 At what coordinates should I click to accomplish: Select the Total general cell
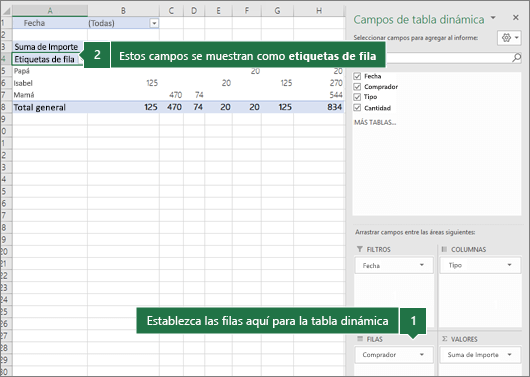coord(50,107)
